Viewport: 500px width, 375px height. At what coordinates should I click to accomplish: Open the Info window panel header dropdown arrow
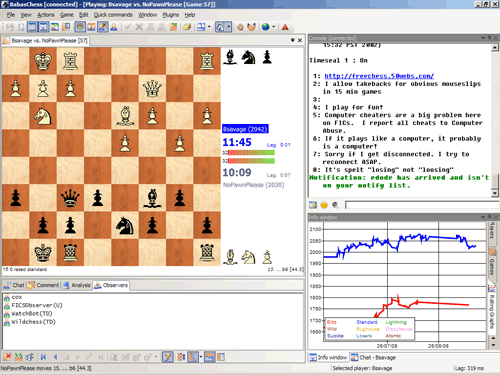[483, 217]
